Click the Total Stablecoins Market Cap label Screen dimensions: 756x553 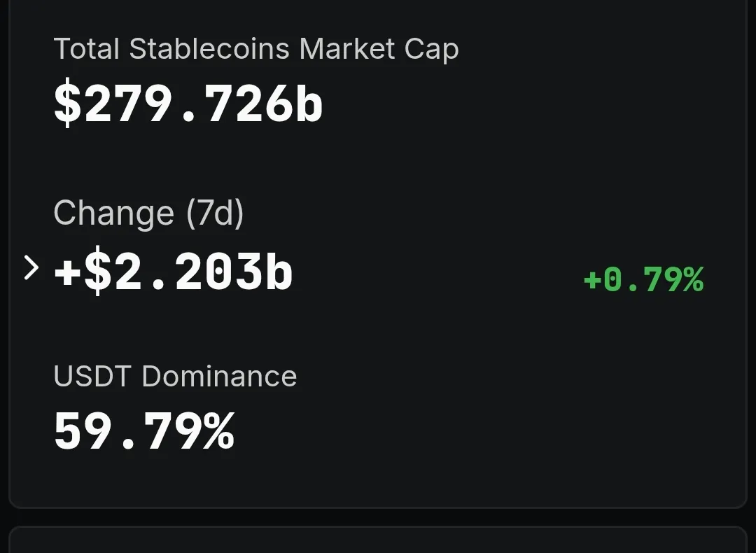click(256, 50)
